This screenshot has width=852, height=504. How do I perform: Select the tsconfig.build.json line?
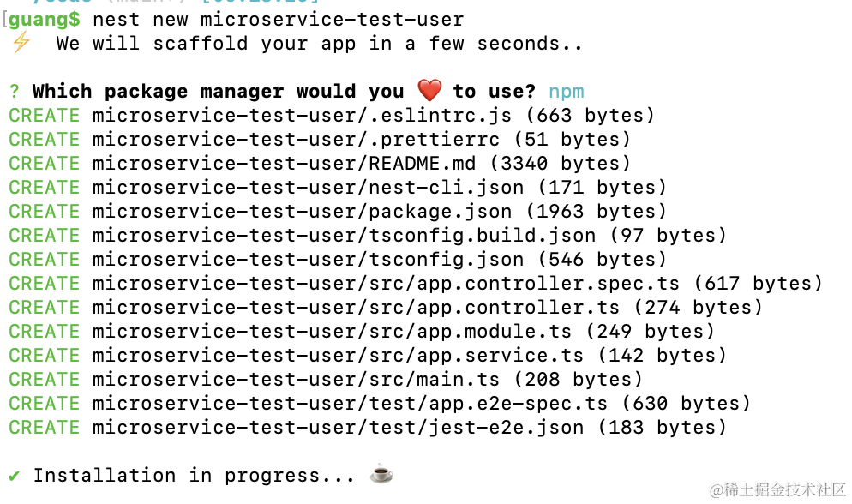click(x=344, y=236)
